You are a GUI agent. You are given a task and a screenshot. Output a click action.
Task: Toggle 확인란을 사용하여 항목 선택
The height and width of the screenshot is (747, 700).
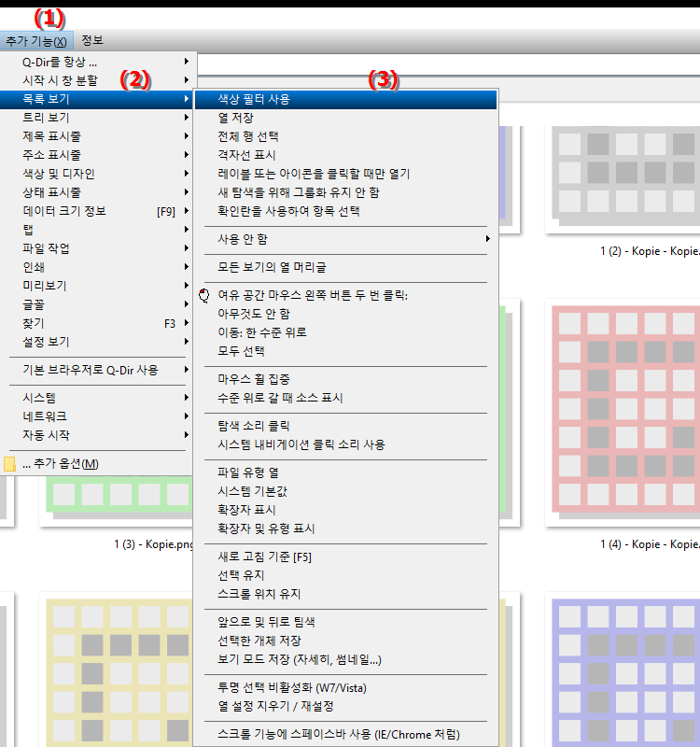345,211
